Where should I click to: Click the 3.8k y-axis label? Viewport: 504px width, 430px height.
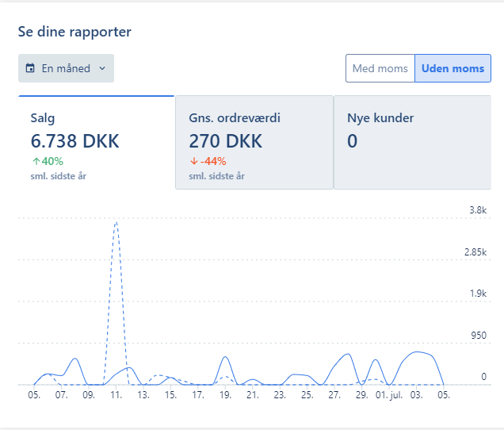point(477,210)
